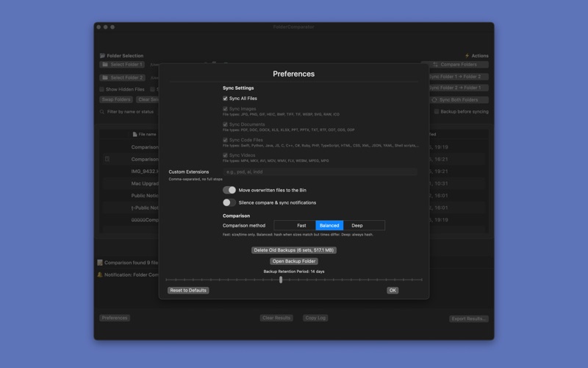Enable Silence compare & sync notifications switch
This screenshot has width=588, height=368.
click(x=229, y=202)
